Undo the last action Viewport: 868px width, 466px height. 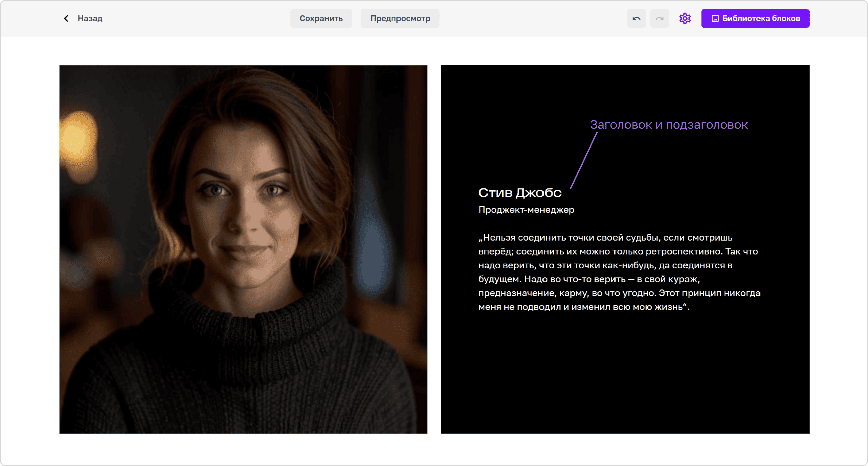pyautogui.click(x=636, y=18)
